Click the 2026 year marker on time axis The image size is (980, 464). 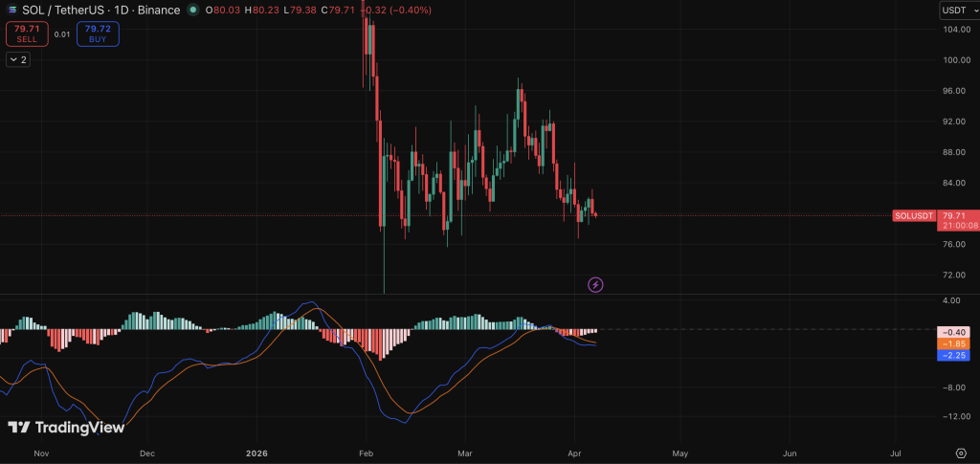coord(257,452)
